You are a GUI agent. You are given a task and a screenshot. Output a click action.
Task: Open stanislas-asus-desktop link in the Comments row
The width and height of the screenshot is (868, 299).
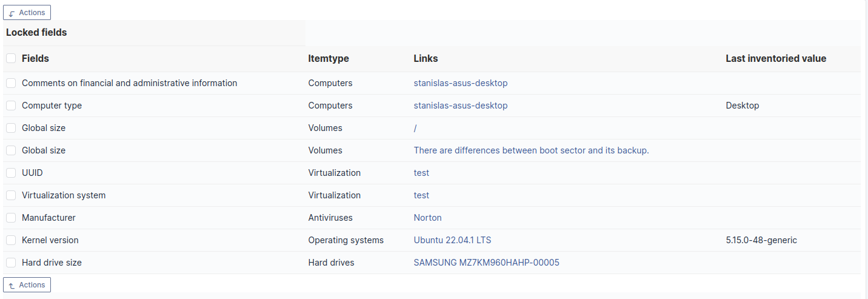click(461, 83)
